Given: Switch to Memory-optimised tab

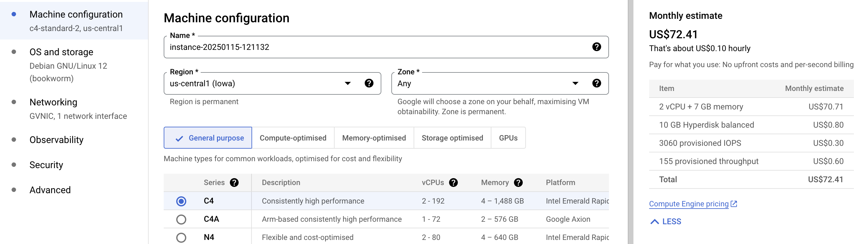Looking at the screenshot, I should coord(374,138).
